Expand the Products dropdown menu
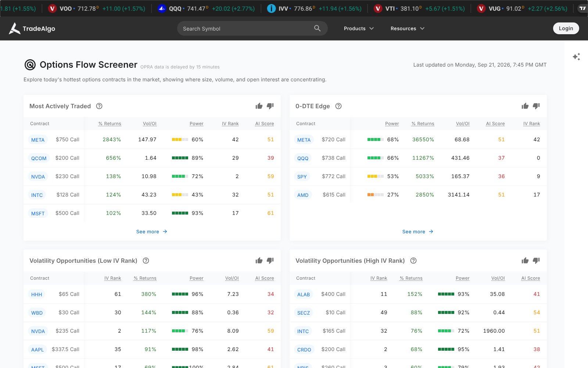This screenshot has height=368, width=588. pyautogui.click(x=359, y=28)
